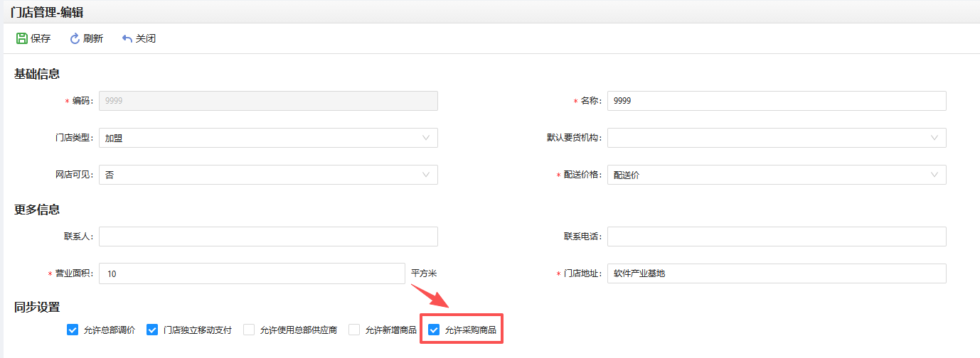The image size is (980, 358).
Task: Focus the 联系电话 input field
Action: [777, 237]
